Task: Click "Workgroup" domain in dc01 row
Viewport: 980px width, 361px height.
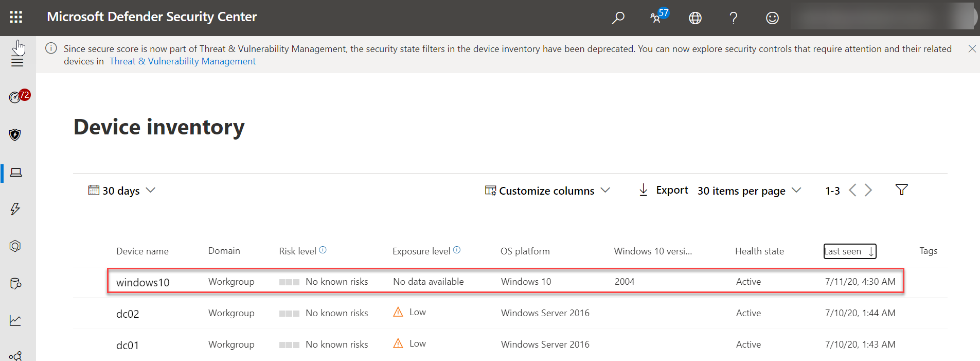Action: pyautogui.click(x=231, y=345)
